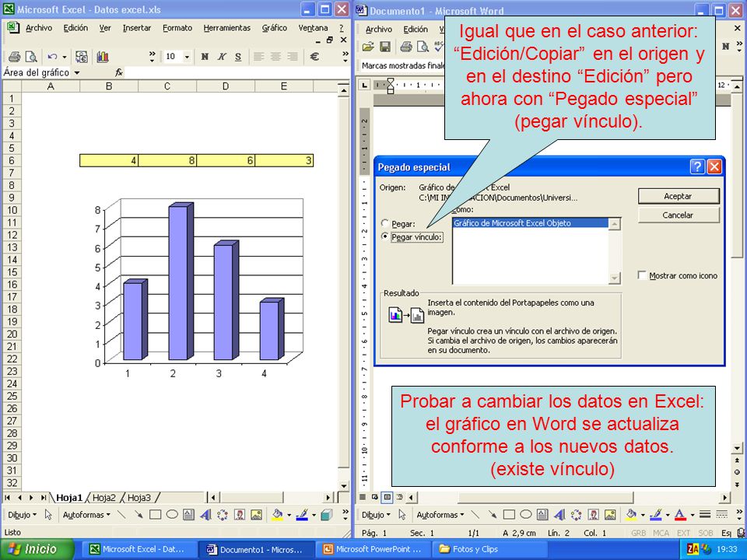Switch to the Hoja2 sheet tab
Screen dimensions: 747x560
click(103, 498)
